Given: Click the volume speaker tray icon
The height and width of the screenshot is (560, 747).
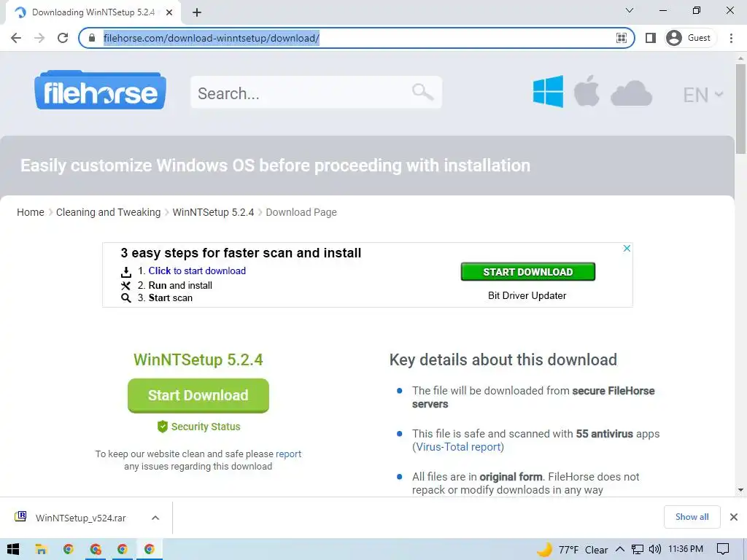Looking at the screenshot, I should [x=655, y=550].
